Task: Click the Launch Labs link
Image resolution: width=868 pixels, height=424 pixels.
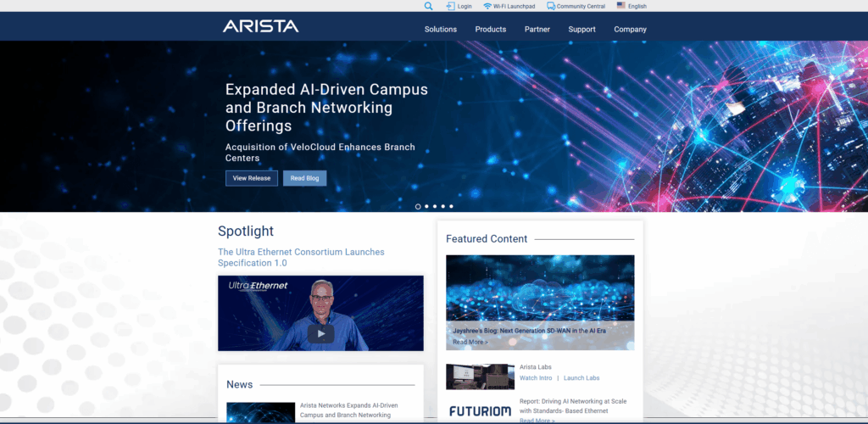Action: pyautogui.click(x=581, y=378)
